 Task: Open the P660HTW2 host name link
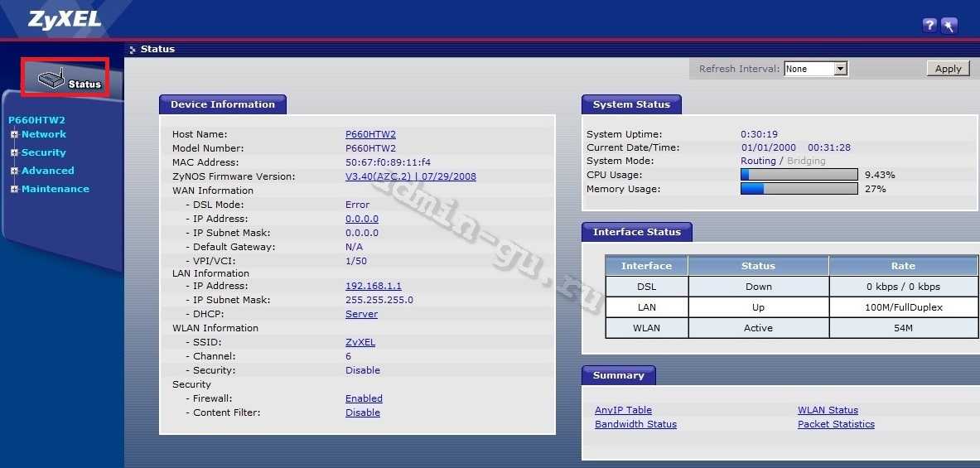pyautogui.click(x=370, y=134)
